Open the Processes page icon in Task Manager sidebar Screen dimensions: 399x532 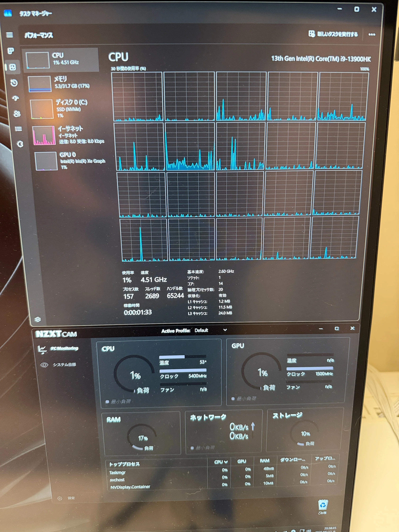pos(11,51)
